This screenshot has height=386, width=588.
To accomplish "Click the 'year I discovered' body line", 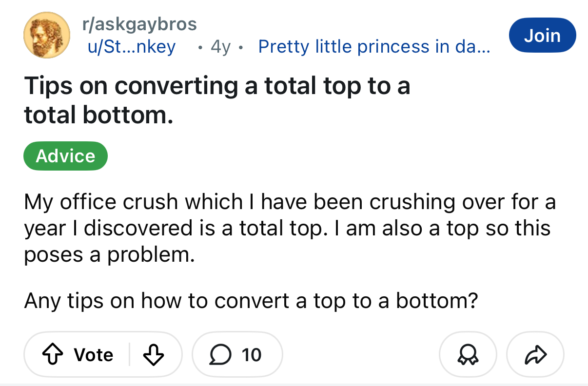I will click(x=287, y=228).
